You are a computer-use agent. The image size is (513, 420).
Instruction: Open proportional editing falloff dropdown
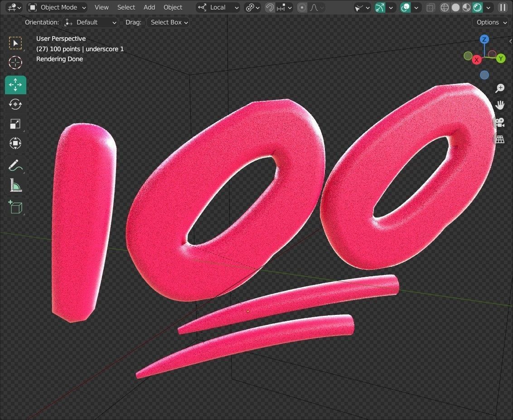point(317,7)
